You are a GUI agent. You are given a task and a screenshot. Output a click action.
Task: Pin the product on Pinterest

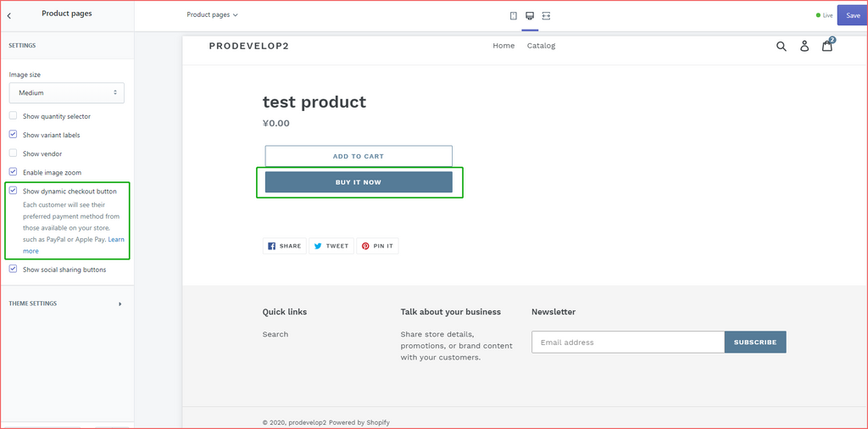coord(377,246)
